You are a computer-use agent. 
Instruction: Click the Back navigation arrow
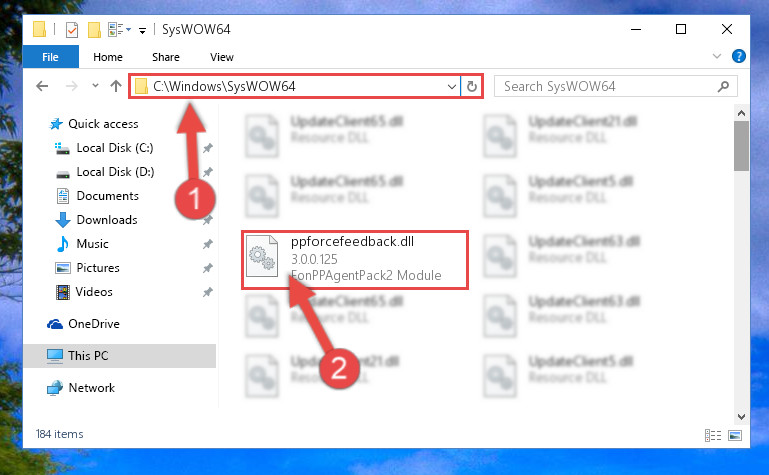[x=42, y=86]
